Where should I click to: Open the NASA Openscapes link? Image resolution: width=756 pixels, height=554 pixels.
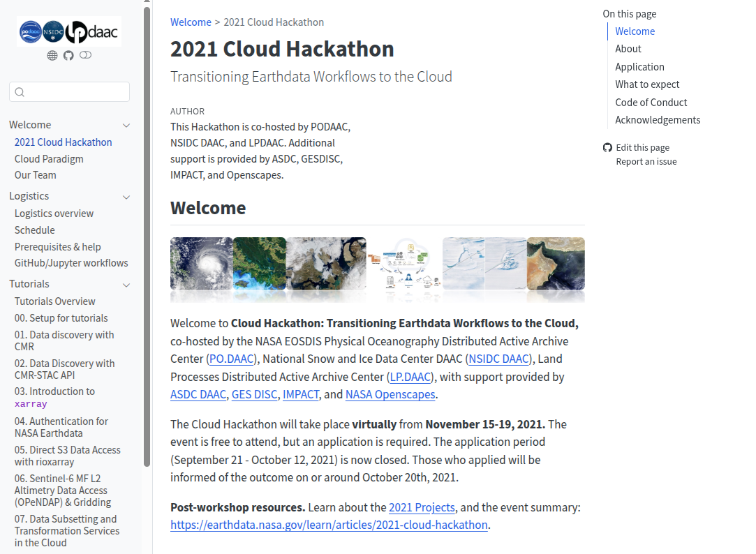click(x=390, y=395)
